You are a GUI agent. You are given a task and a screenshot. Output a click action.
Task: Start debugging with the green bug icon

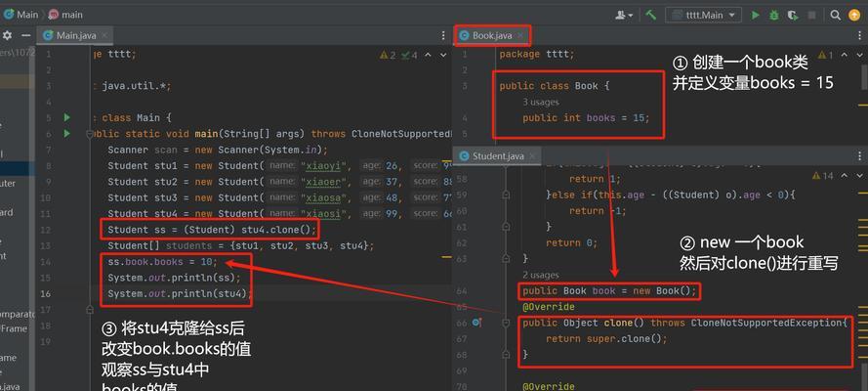[x=774, y=15]
